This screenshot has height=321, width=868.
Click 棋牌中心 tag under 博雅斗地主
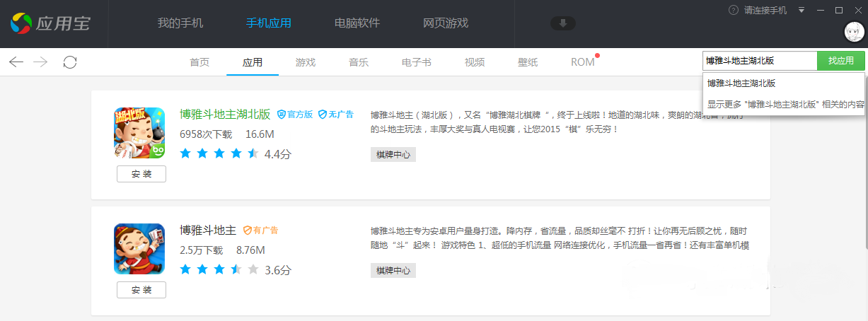click(x=393, y=270)
